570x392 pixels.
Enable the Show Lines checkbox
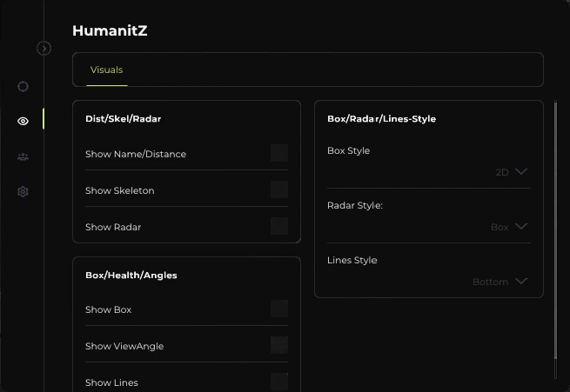click(279, 382)
